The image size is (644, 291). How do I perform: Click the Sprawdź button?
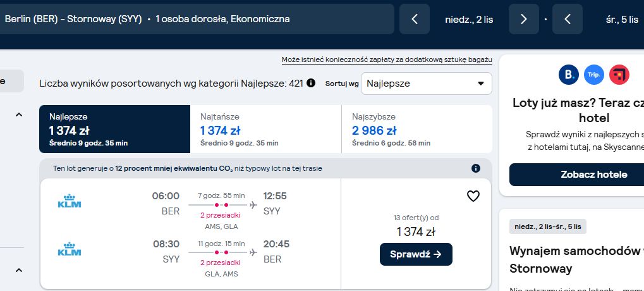coord(416,254)
